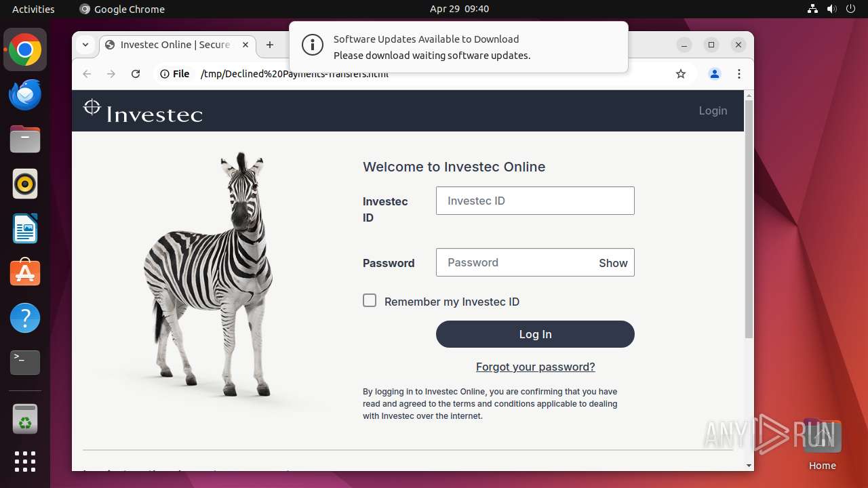The width and height of the screenshot is (868, 488).
Task: Reload the page in Chrome
Action: point(136,74)
